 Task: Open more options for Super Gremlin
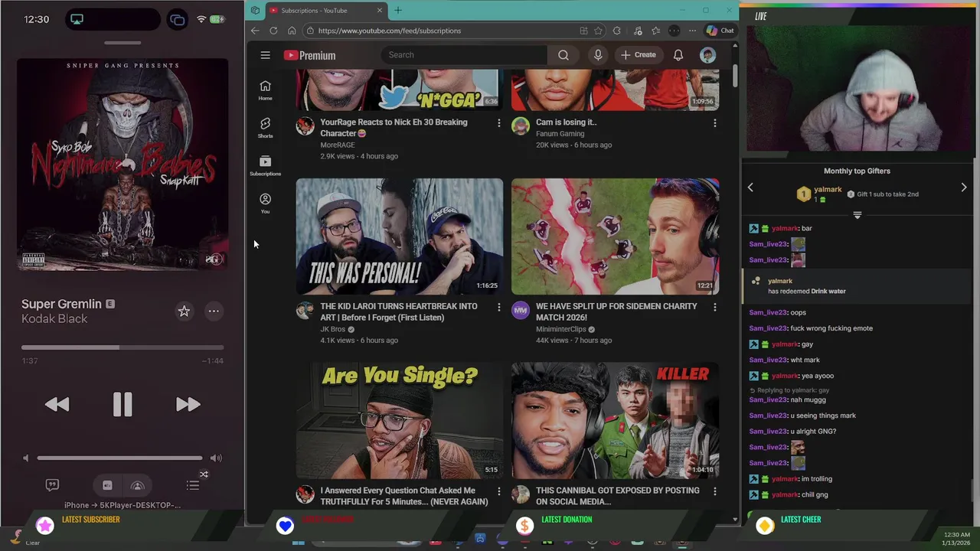pyautogui.click(x=214, y=311)
